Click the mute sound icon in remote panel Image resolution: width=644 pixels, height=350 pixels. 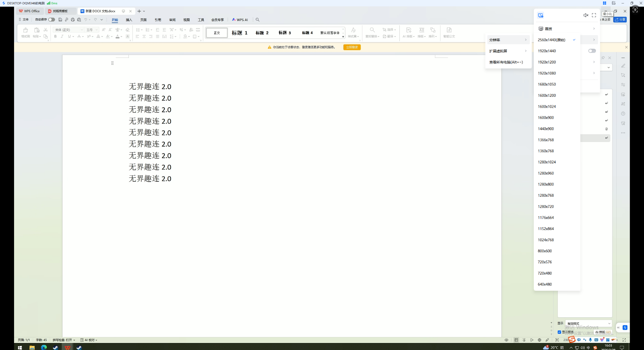pyautogui.click(x=586, y=15)
